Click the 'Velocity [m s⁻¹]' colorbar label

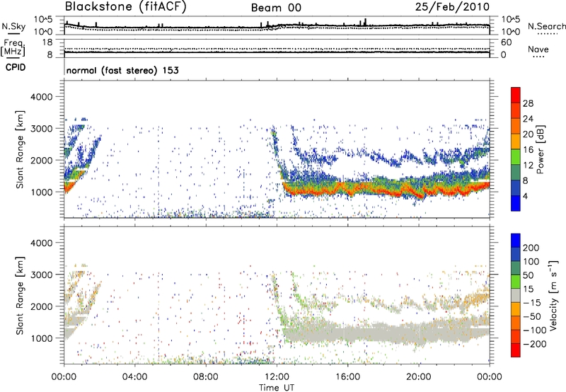[553, 295]
